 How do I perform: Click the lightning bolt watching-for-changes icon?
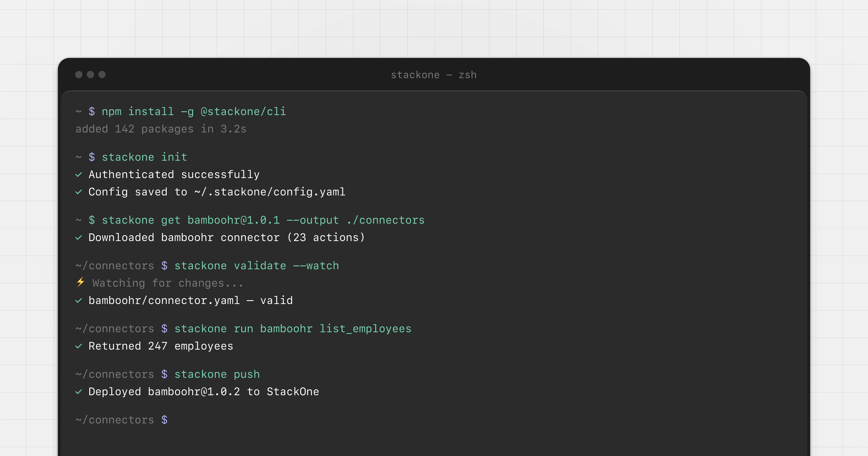point(80,283)
